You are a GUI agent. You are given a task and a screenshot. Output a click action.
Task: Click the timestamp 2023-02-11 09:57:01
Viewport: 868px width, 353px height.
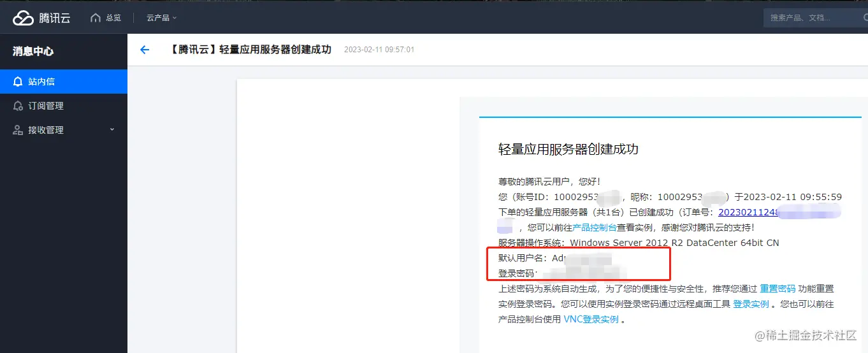(379, 50)
